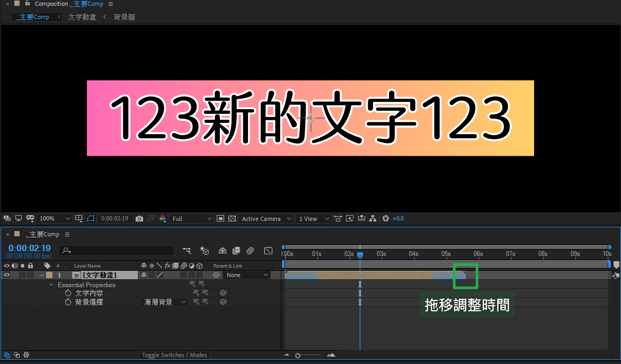Collapse the Essential Properties group
This screenshot has width=621, height=364.
[51, 285]
